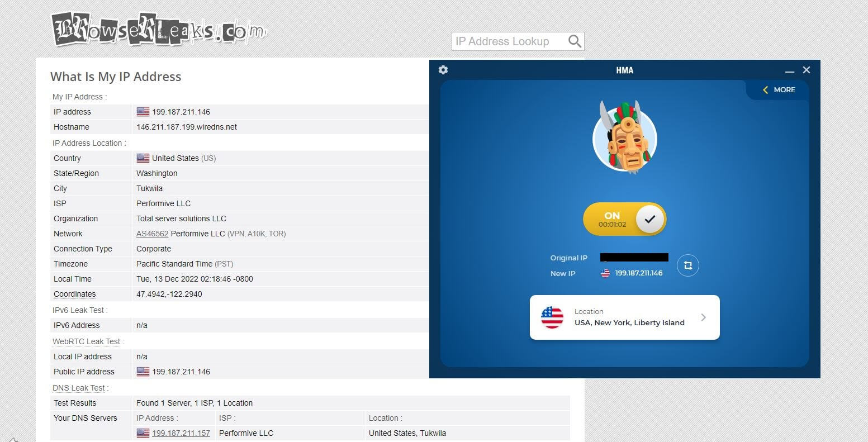Viewport: 868px width, 442px height.
Task: Open the AS46562 network link
Action: [153, 234]
